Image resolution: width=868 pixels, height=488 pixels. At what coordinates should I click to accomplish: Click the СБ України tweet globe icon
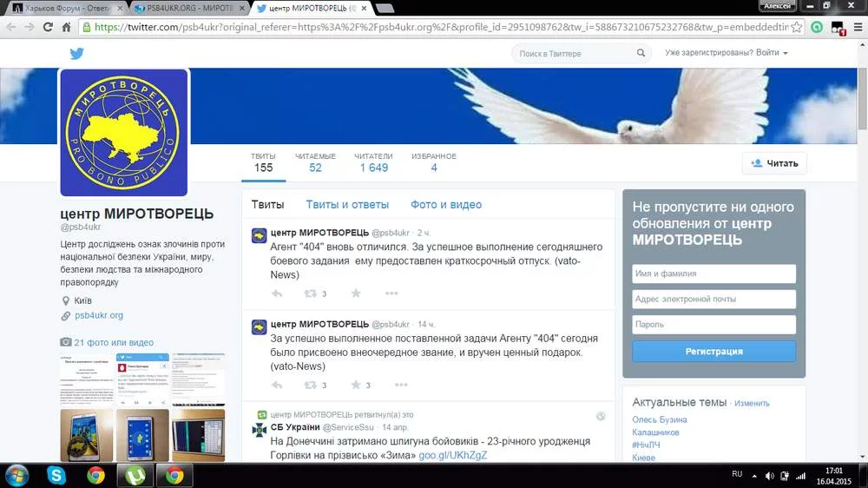pyautogui.click(x=601, y=416)
